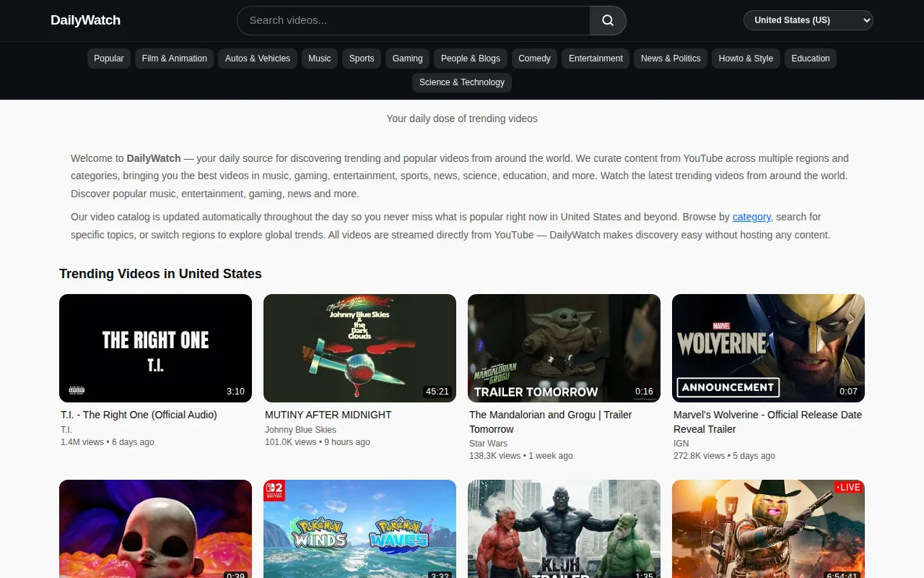Select News & Politics category
This screenshot has height=578, width=924.
(671, 59)
